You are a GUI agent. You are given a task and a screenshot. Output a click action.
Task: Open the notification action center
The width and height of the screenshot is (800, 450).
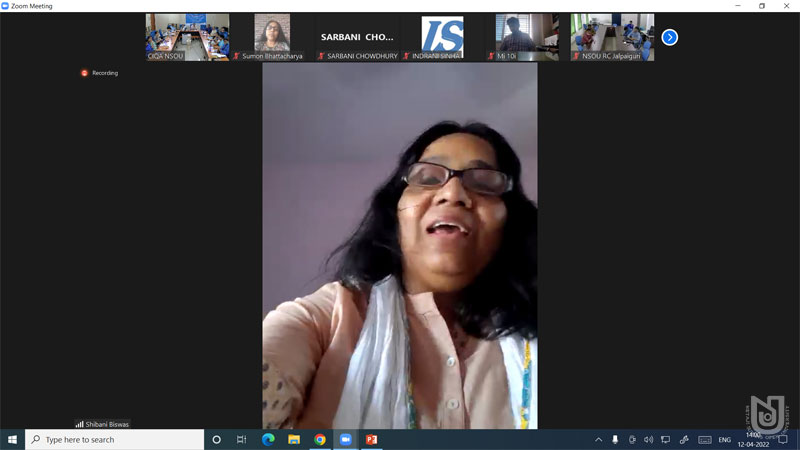point(783,439)
